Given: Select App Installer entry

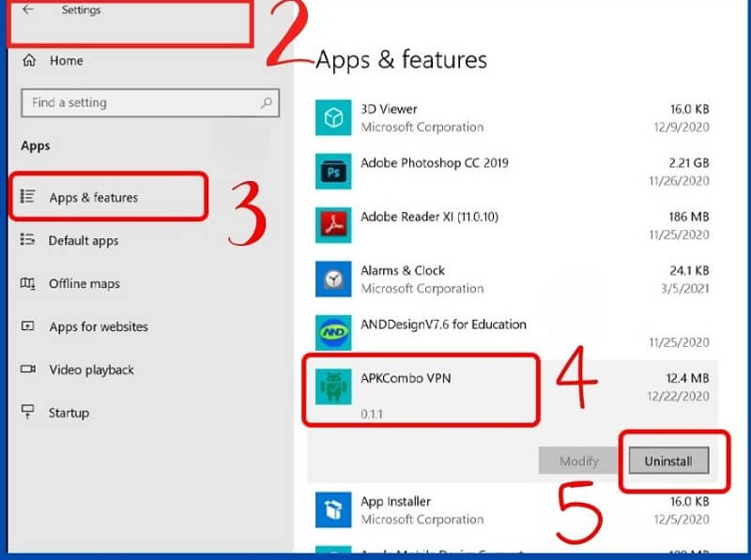Looking at the screenshot, I should (x=513, y=510).
